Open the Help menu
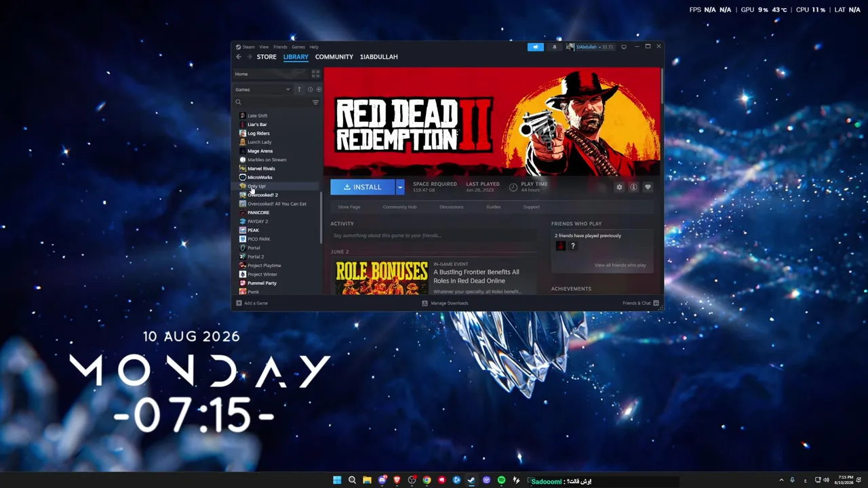868x488 pixels. pyautogui.click(x=314, y=47)
